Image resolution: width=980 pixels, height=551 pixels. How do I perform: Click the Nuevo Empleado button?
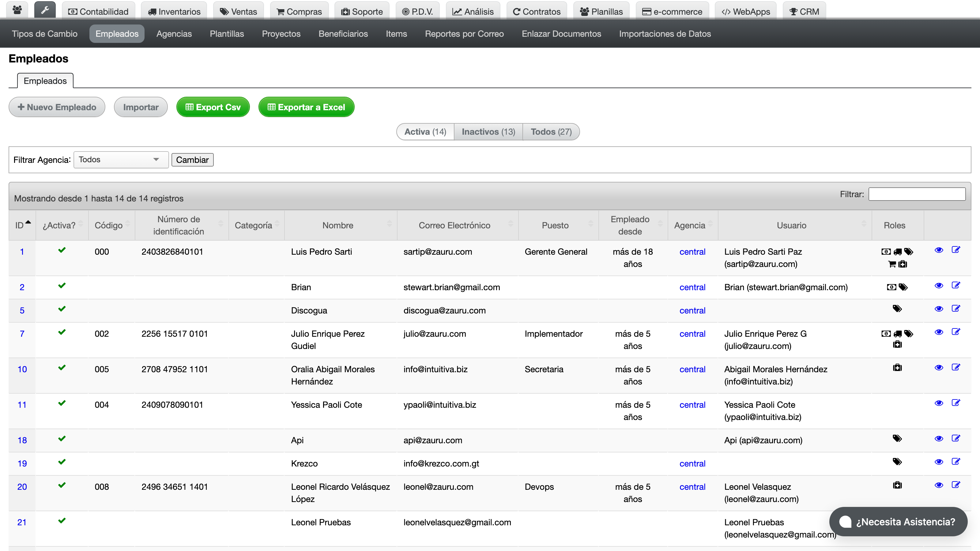coord(57,107)
